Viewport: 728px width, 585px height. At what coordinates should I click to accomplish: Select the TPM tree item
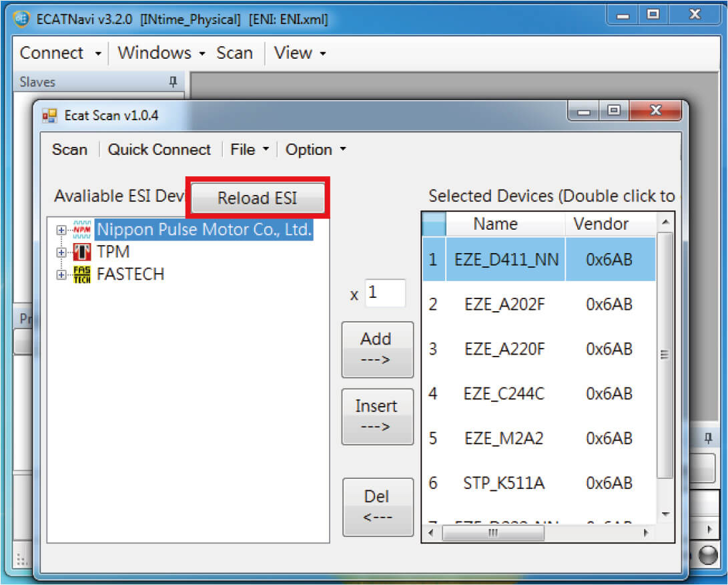pyautogui.click(x=113, y=252)
